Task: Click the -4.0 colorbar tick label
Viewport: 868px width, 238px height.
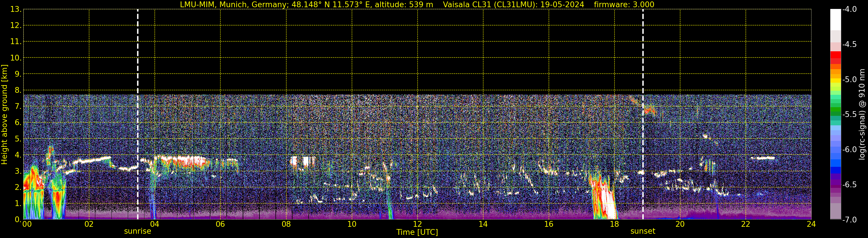Action: point(849,10)
